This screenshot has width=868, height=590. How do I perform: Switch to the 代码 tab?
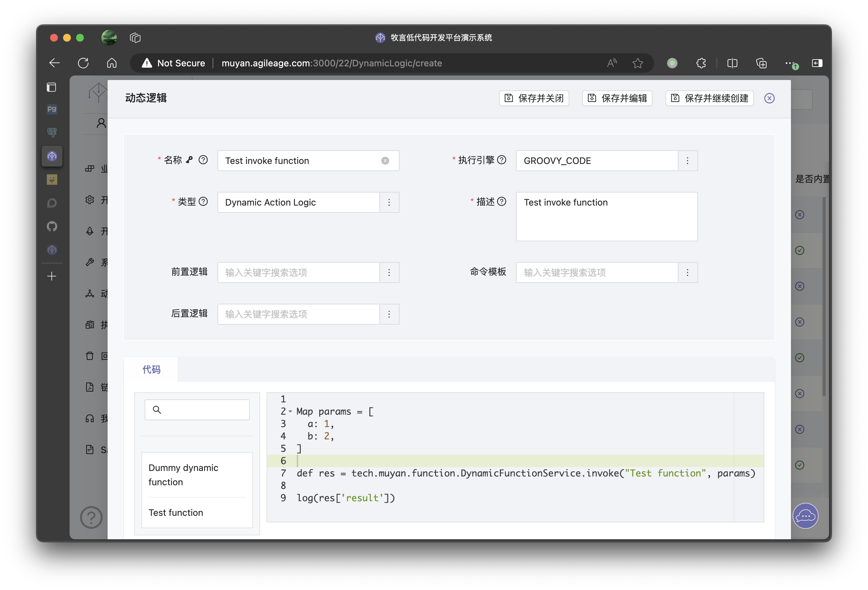(151, 369)
